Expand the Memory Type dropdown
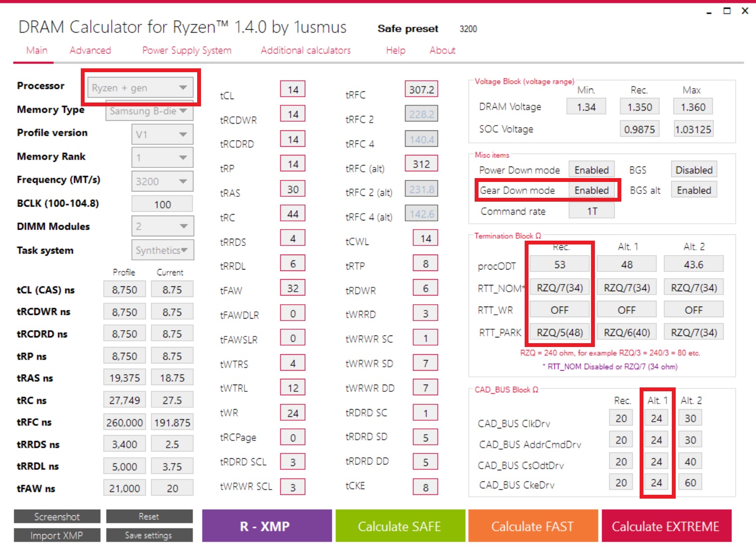 [149, 111]
